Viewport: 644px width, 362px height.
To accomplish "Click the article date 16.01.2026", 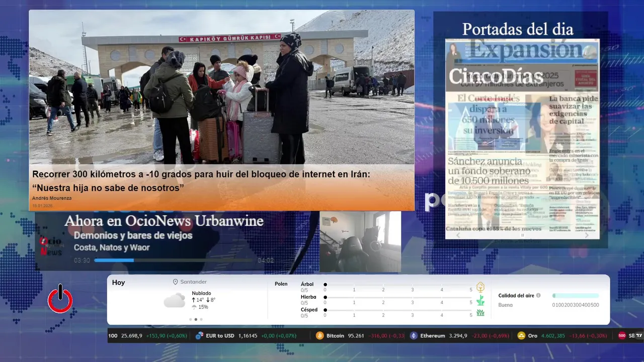I will [42, 206].
